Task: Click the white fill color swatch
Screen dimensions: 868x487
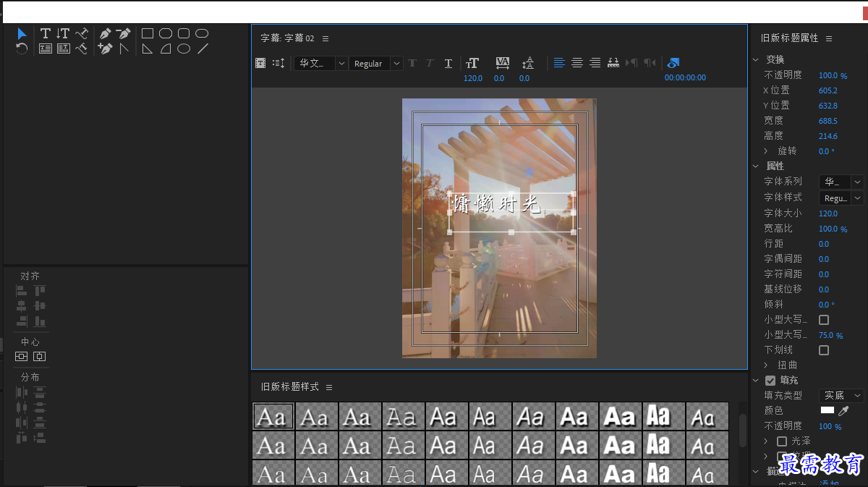Action: tap(827, 410)
